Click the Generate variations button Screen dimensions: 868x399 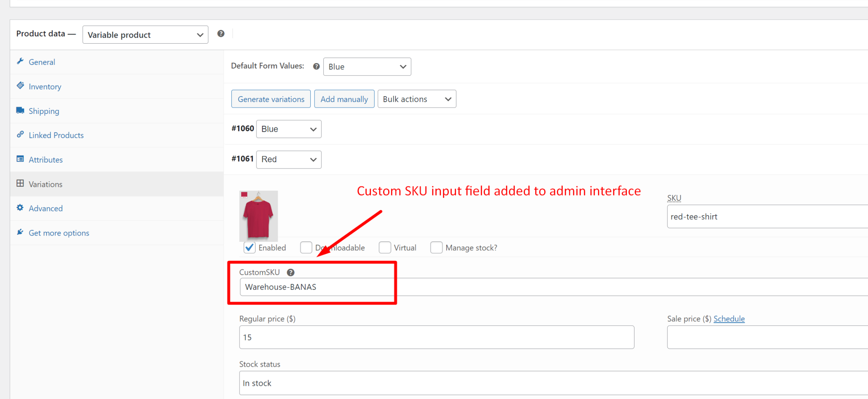[x=271, y=99]
